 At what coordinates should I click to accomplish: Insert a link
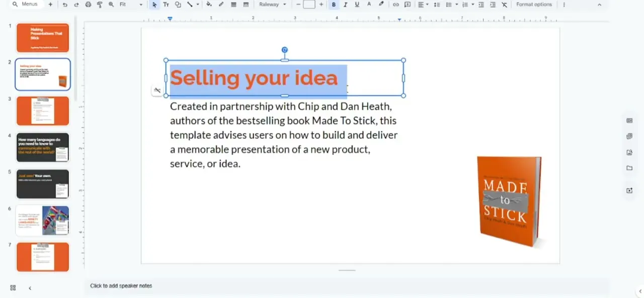[395, 5]
